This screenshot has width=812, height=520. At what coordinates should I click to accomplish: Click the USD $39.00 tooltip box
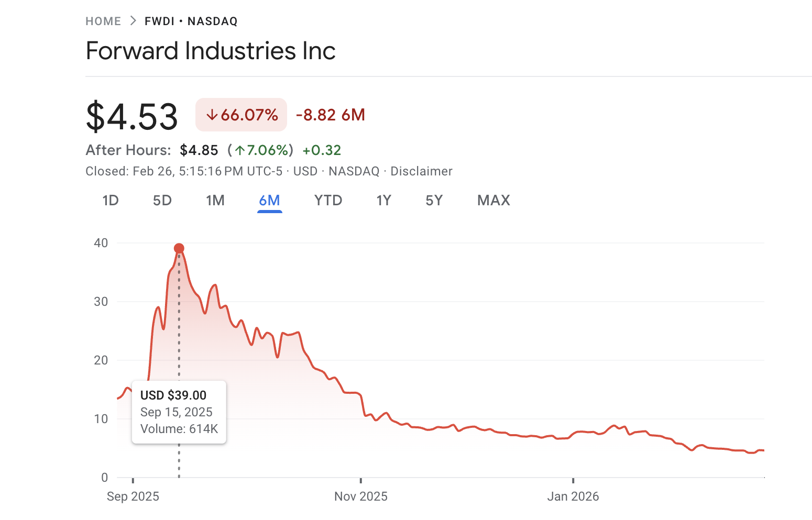click(179, 412)
